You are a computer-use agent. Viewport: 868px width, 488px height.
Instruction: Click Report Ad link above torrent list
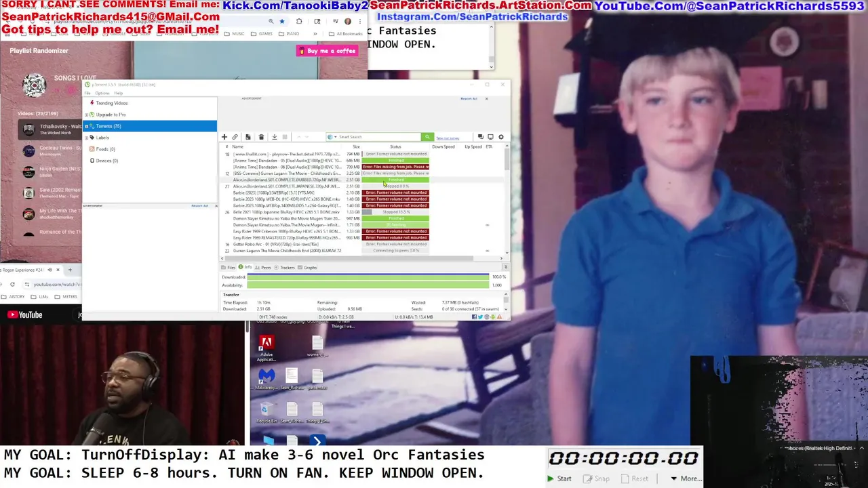(469, 99)
